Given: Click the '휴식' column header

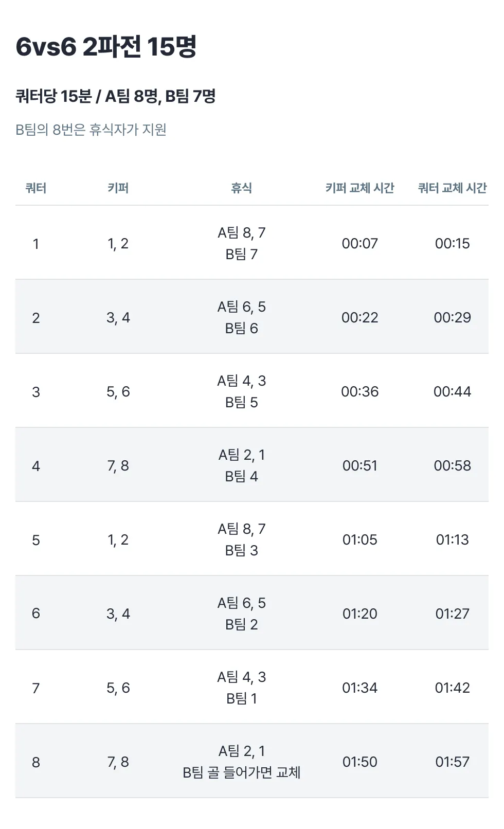Looking at the screenshot, I should (x=241, y=188).
